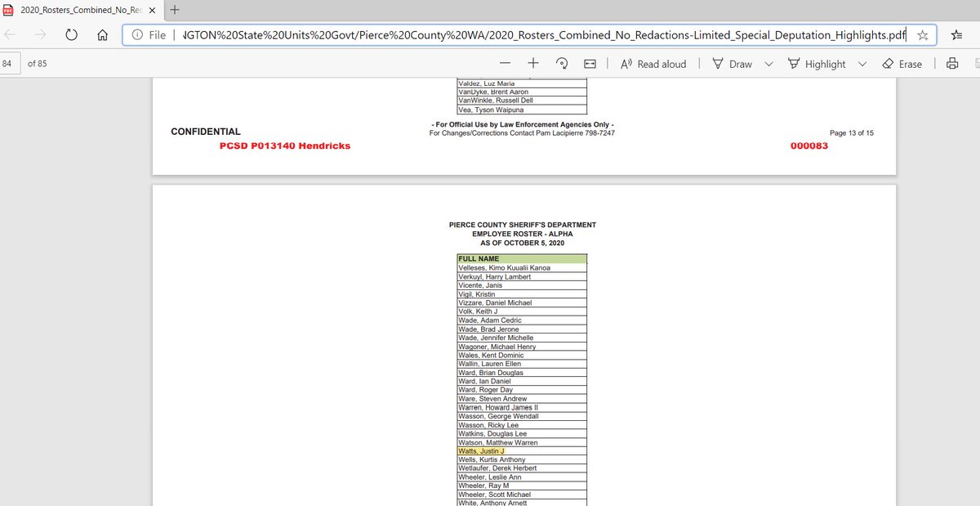The height and width of the screenshot is (506, 980).
Task: Click the red PCSD P013140 Hendricks text
Action: coord(285,146)
